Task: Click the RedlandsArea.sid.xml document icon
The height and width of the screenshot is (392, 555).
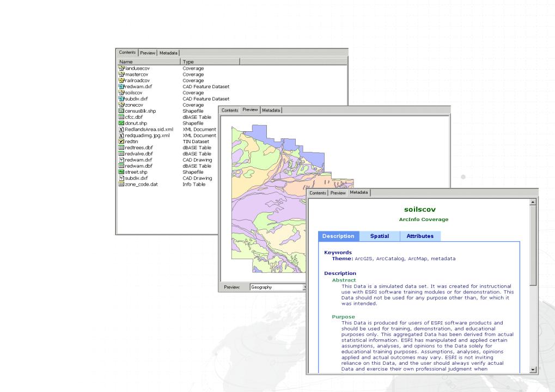Action: point(121,129)
